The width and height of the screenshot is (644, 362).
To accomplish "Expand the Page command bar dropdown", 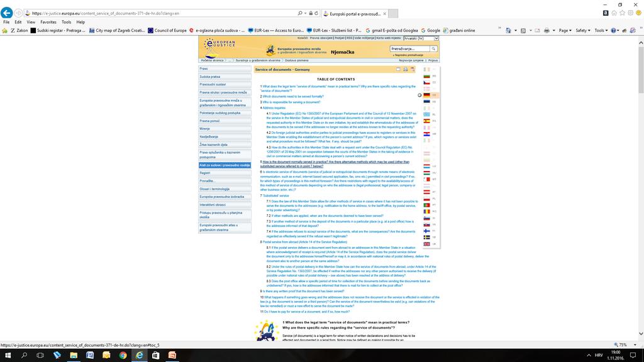I will (x=565, y=30).
